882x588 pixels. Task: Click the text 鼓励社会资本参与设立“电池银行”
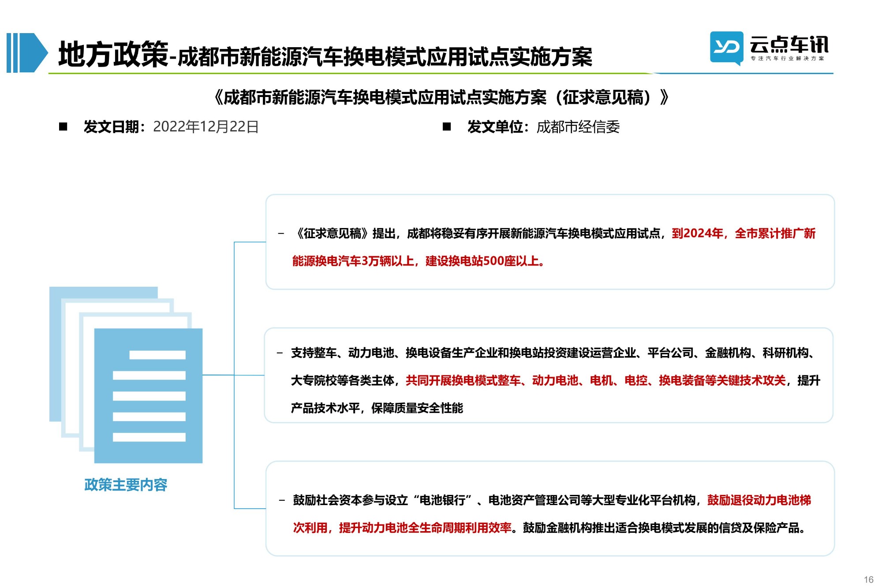click(x=382, y=500)
